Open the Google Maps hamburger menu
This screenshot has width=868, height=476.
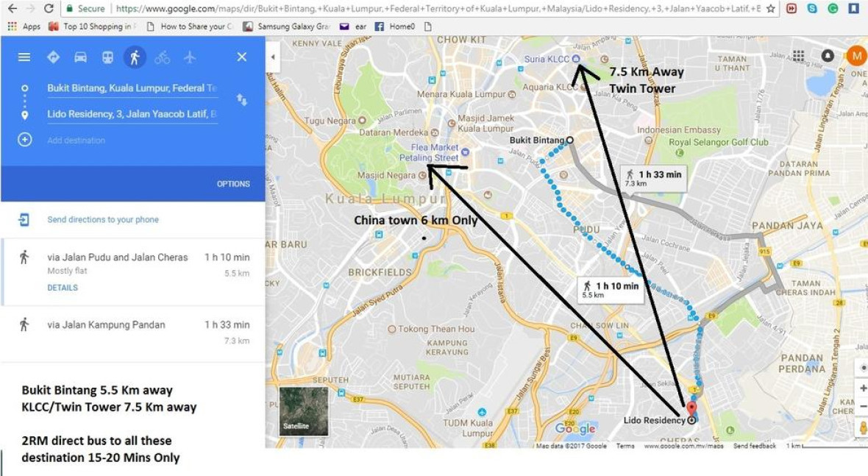(24, 57)
